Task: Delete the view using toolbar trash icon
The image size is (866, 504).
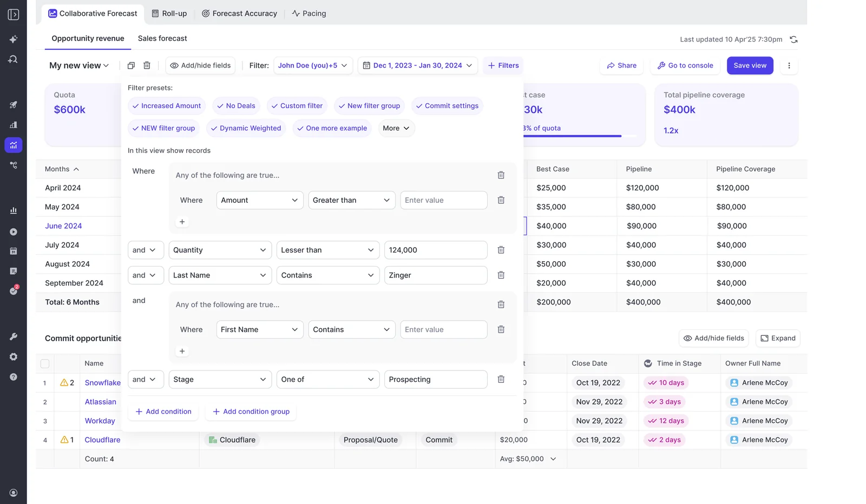Action: pos(147,65)
